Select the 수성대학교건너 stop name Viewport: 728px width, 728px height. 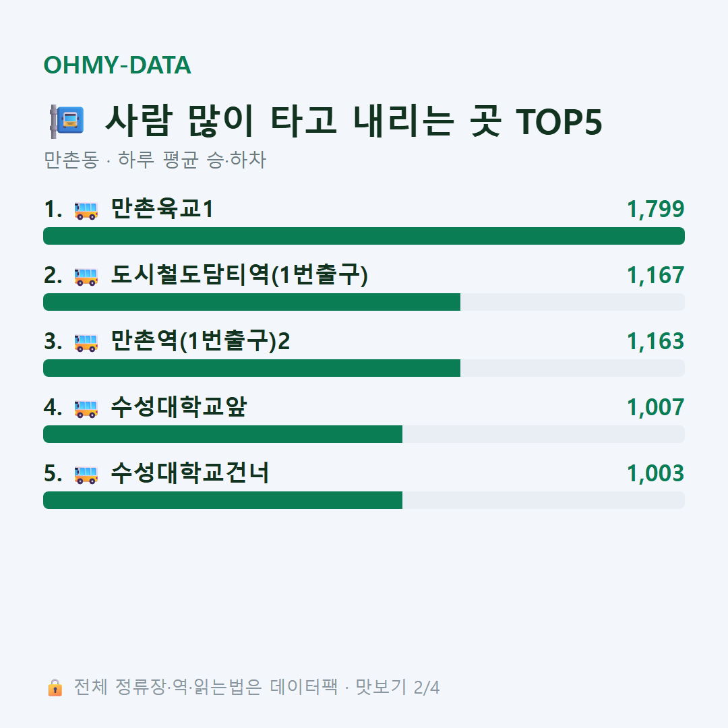189,473
